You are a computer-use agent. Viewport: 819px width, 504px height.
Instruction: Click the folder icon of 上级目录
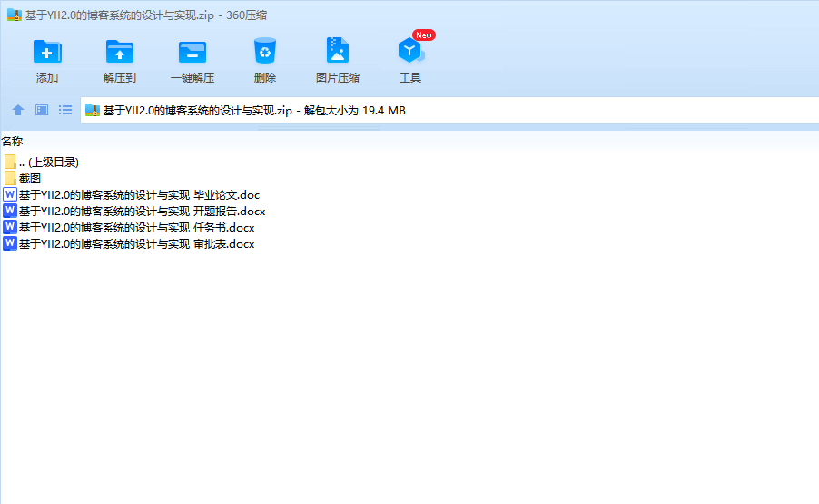tap(10, 162)
